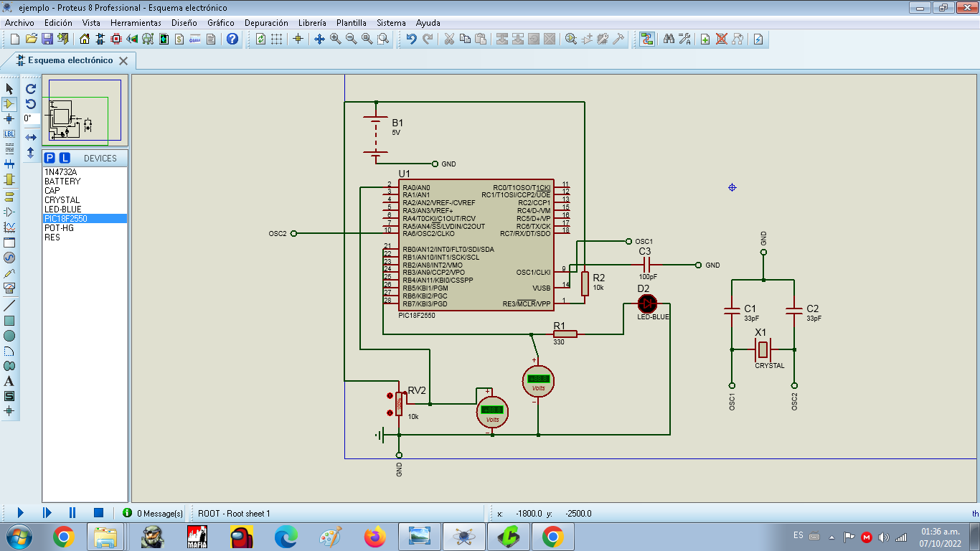Click the New Project toolbar icon
Screen dimensions: 980x551
coord(14,39)
